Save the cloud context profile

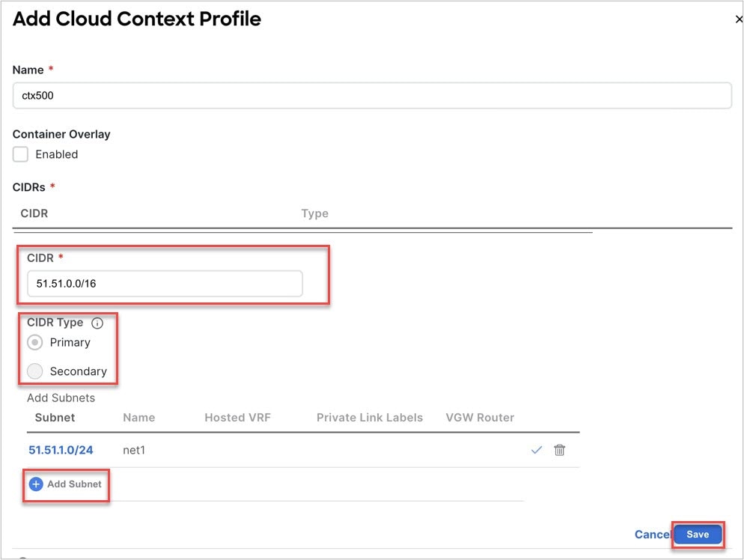(x=698, y=535)
